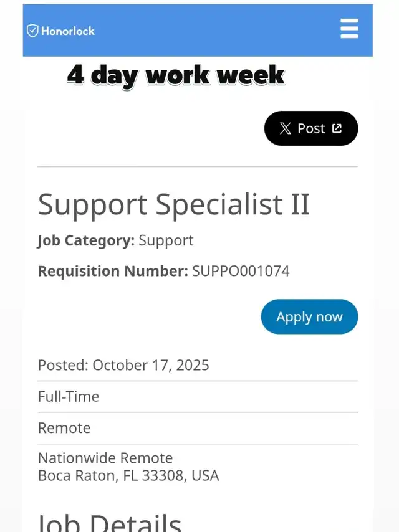Screen dimensions: 399x532
Task: Click the Boca Raton, FL address line
Action: click(x=128, y=476)
